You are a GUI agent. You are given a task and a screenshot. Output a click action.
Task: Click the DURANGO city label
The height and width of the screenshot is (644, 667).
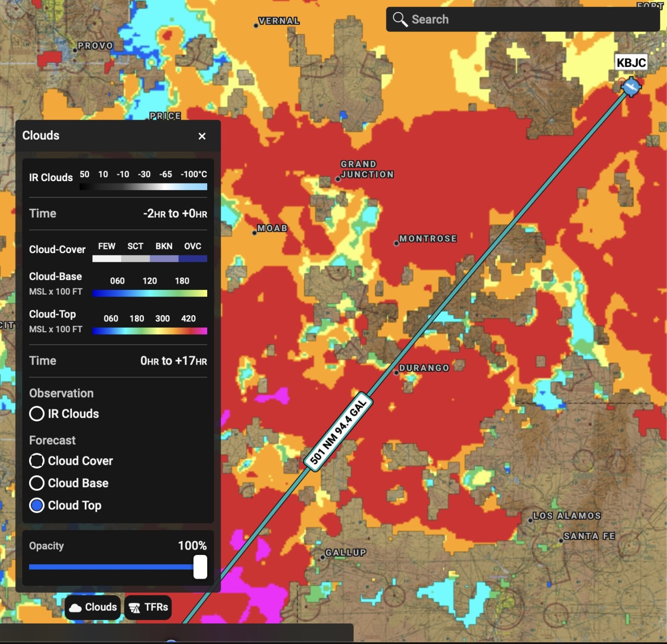coord(424,368)
